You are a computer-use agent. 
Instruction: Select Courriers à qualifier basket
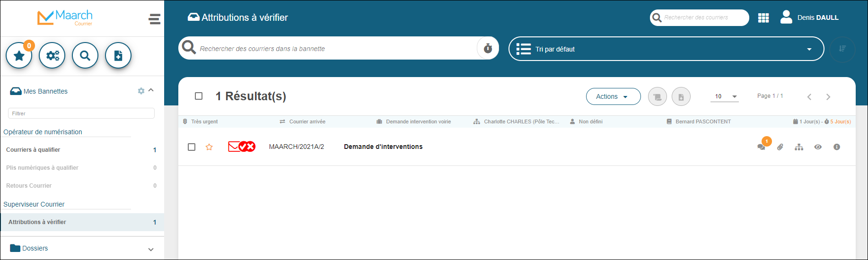(33, 150)
